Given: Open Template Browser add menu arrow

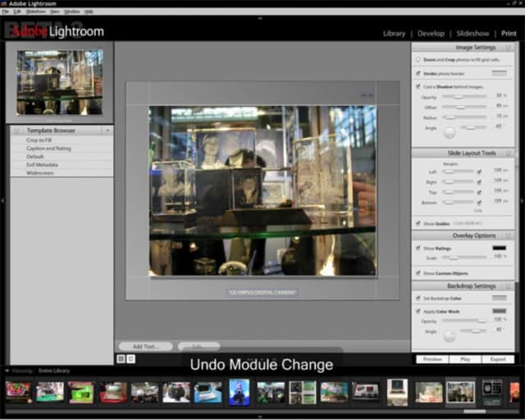Looking at the screenshot, I should 107,130.
